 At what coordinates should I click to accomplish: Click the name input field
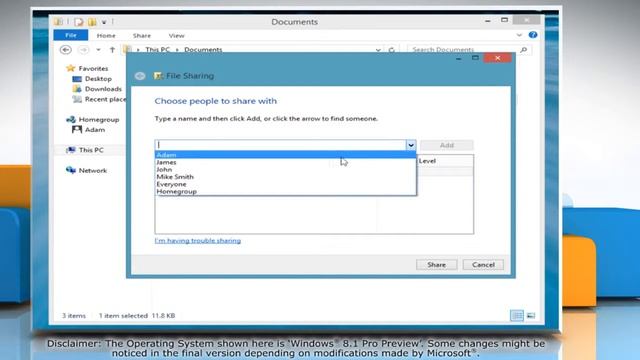coord(280,145)
